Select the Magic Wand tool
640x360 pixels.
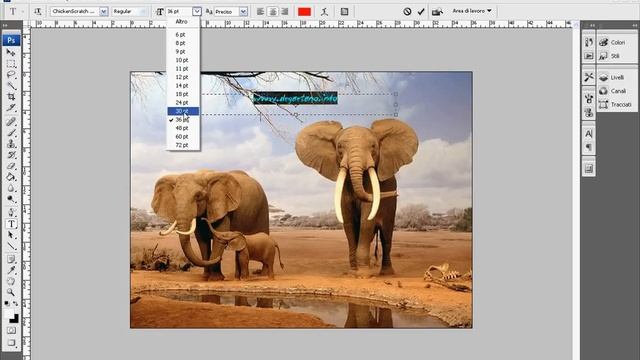click(x=11, y=86)
